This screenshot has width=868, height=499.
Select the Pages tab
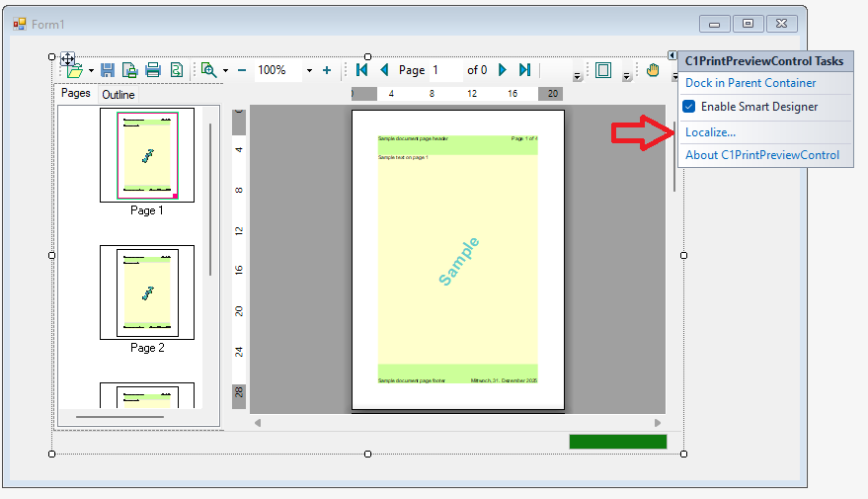tap(76, 94)
